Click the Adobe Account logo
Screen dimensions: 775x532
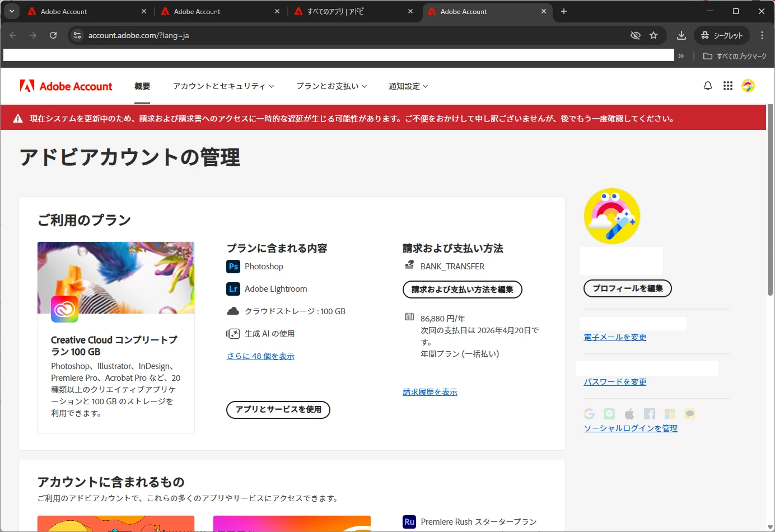(66, 86)
